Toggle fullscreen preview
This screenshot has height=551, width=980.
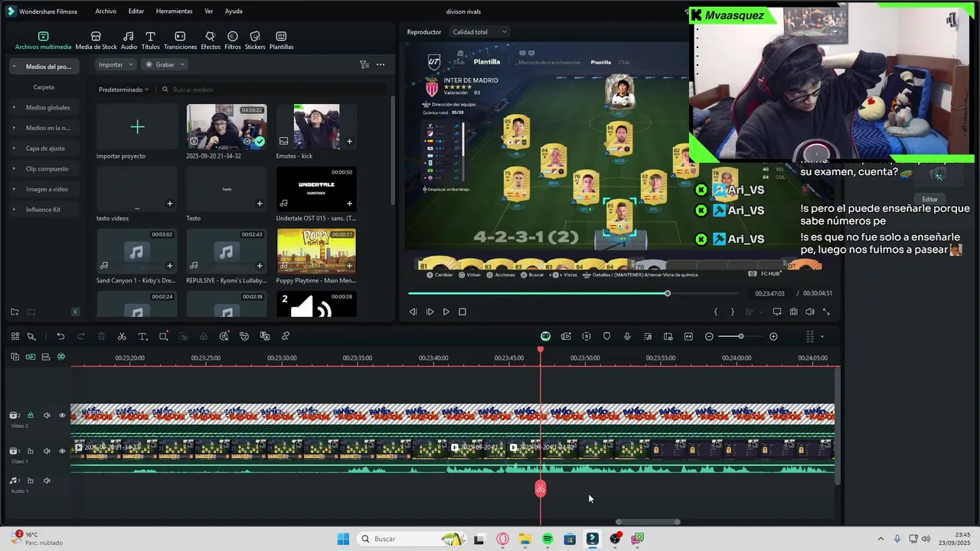point(826,311)
